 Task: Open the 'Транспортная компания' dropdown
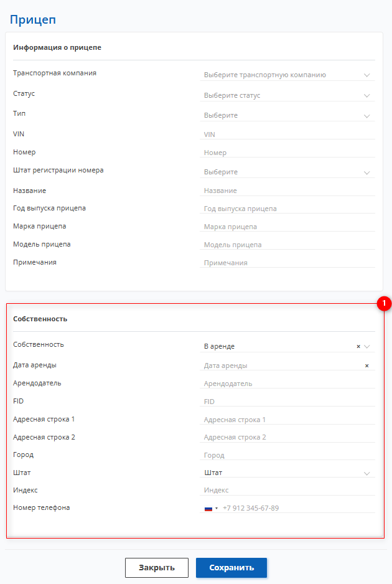(287, 75)
